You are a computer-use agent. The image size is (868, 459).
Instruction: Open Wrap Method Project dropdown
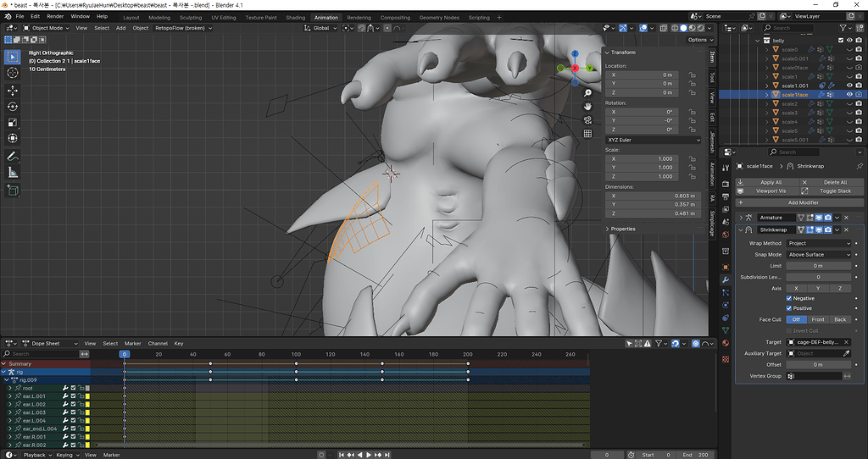pos(818,243)
